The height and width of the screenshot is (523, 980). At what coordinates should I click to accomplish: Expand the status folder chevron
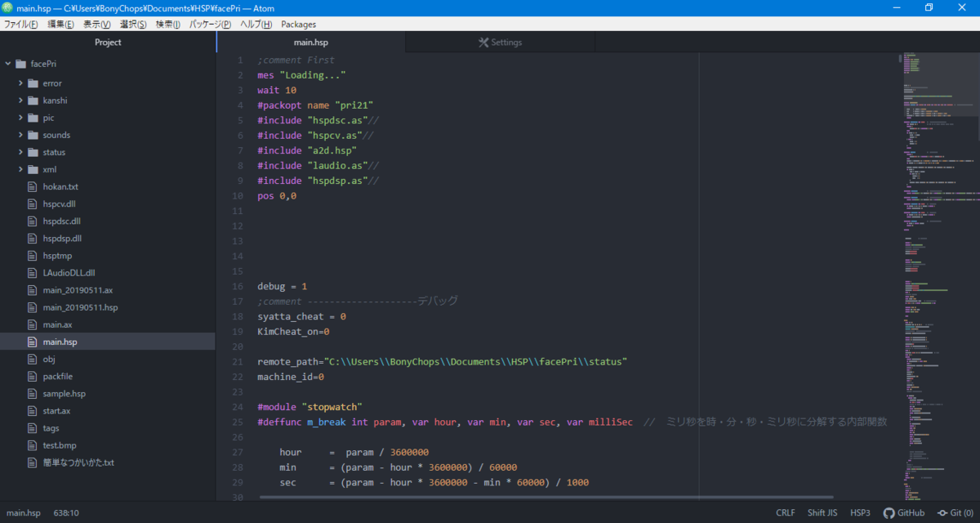pos(21,152)
